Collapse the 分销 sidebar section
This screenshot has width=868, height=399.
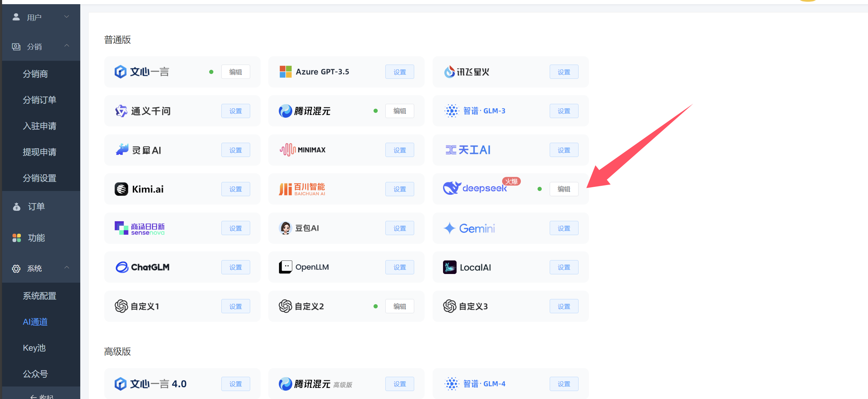pyautogui.click(x=41, y=46)
